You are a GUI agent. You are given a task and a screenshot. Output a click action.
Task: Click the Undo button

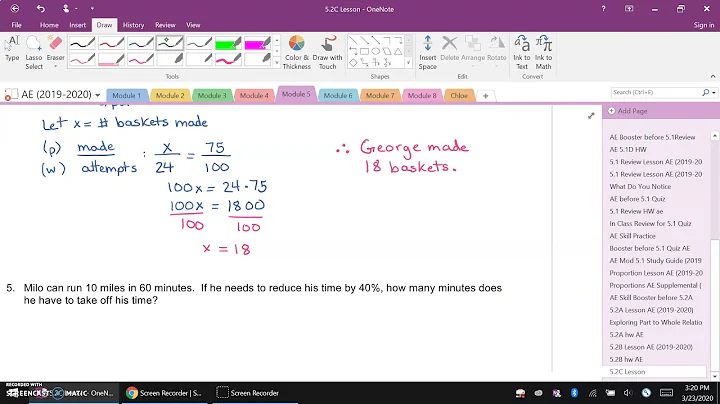41,9
